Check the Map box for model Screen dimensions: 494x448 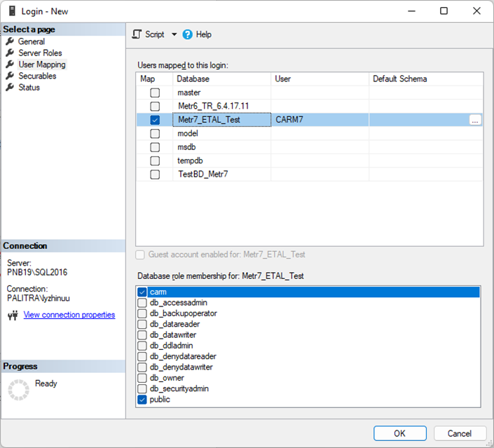[x=155, y=134]
